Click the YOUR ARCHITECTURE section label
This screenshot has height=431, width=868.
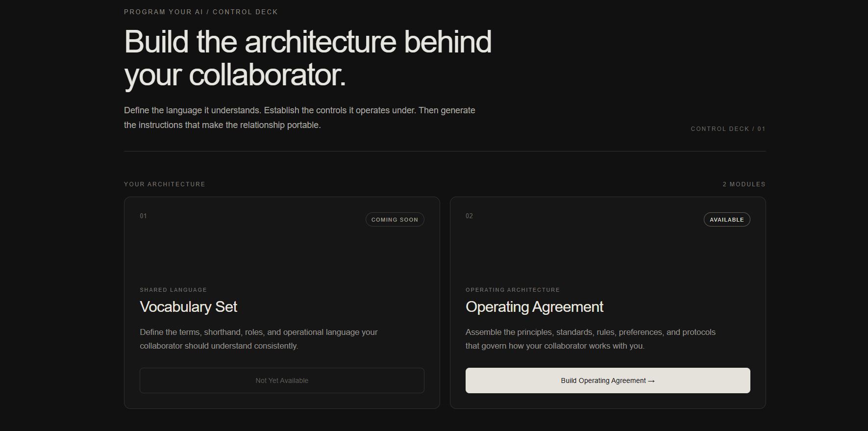(x=165, y=184)
